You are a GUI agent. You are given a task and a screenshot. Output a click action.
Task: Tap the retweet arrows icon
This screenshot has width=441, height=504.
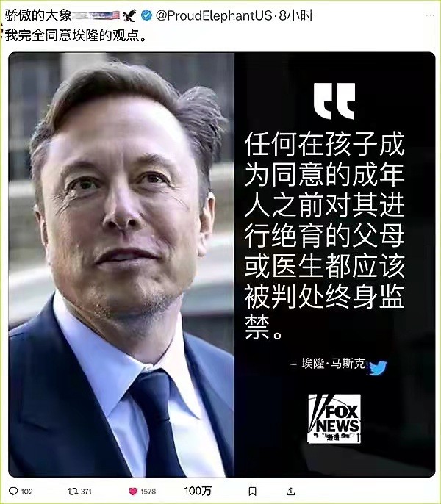pyautogui.click(x=73, y=491)
